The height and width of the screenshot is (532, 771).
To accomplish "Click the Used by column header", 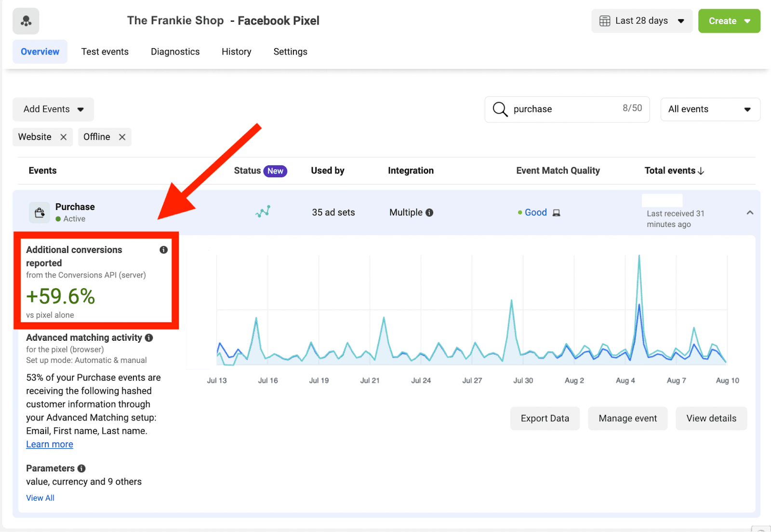I will click(x=328, y=171).
